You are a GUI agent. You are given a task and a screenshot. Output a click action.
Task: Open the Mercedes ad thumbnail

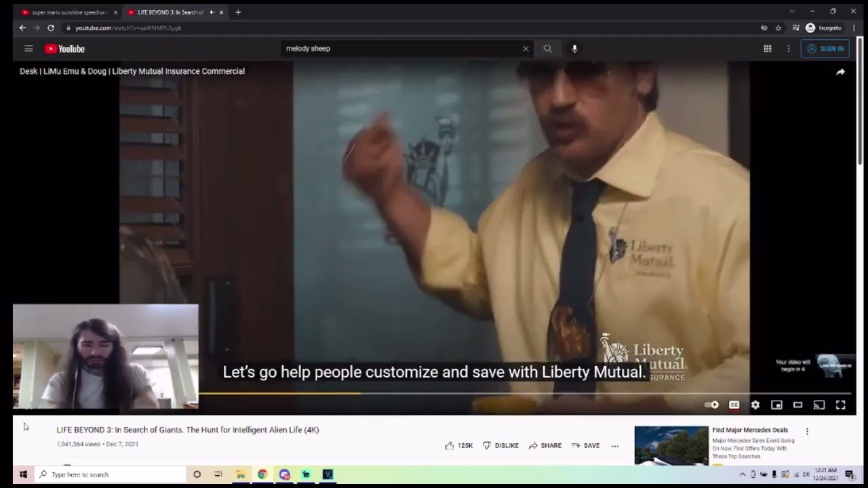(x=671, y=445)
